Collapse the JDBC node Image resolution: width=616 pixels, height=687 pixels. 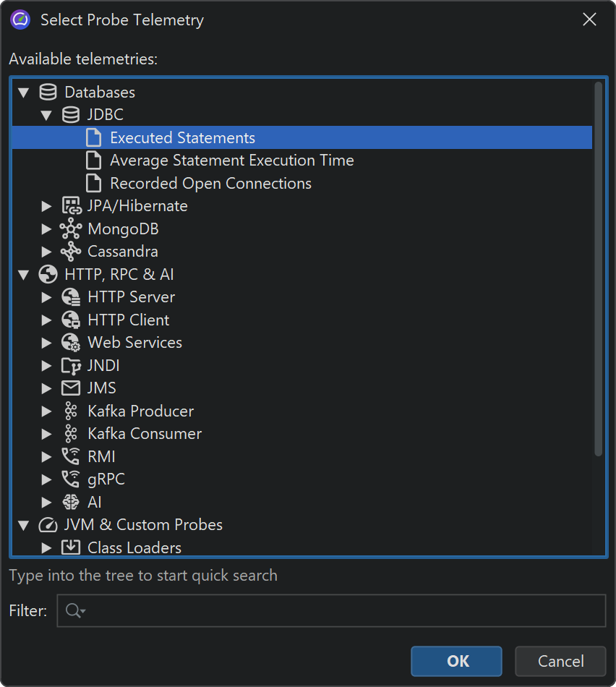coord(47,115)
